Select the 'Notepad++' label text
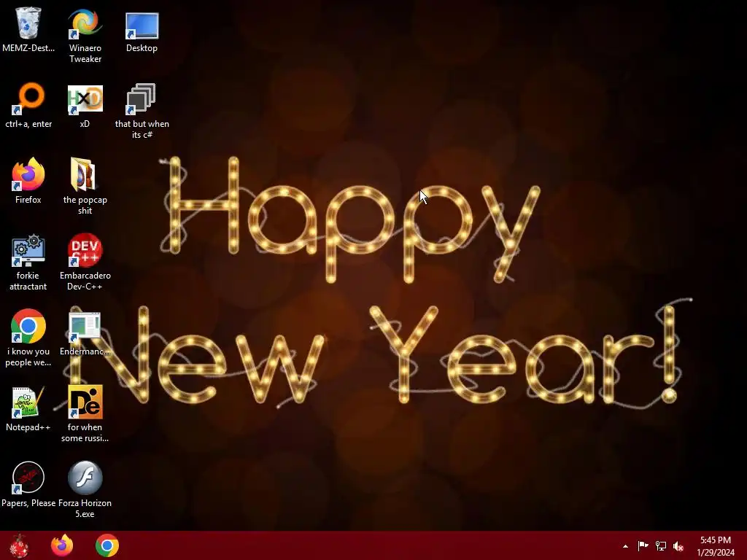 point(28,427)
